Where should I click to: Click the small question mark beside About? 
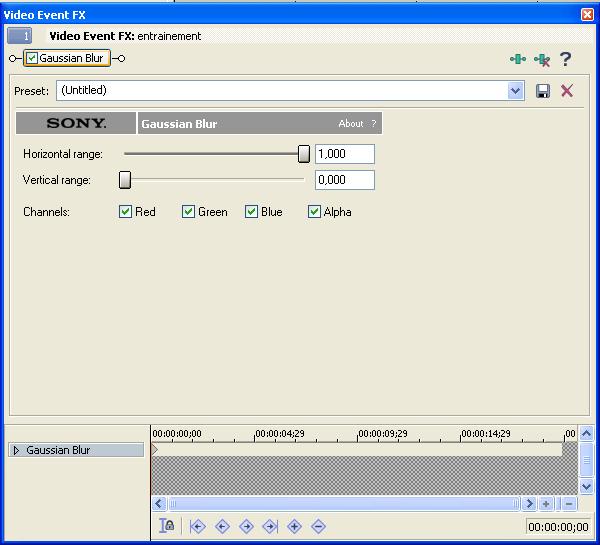pos(373,124)
